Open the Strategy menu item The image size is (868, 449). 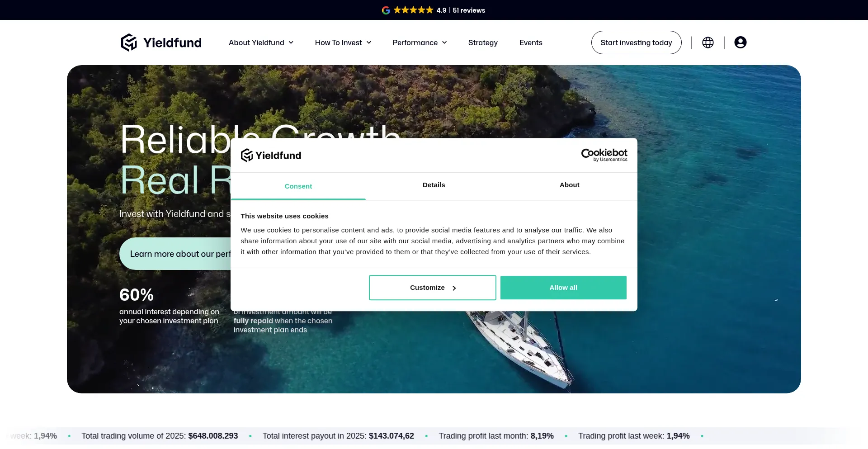[x=483, y=43]
